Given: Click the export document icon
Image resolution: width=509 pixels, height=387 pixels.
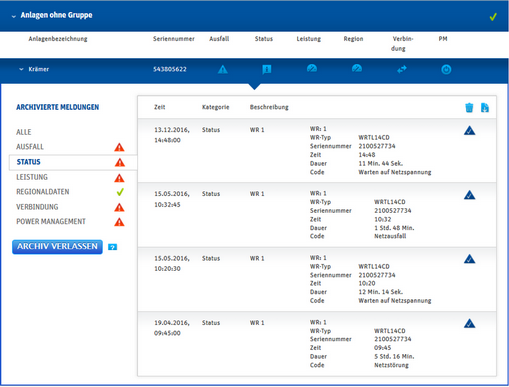Looking at the screenshot, I should pos(485,108).
